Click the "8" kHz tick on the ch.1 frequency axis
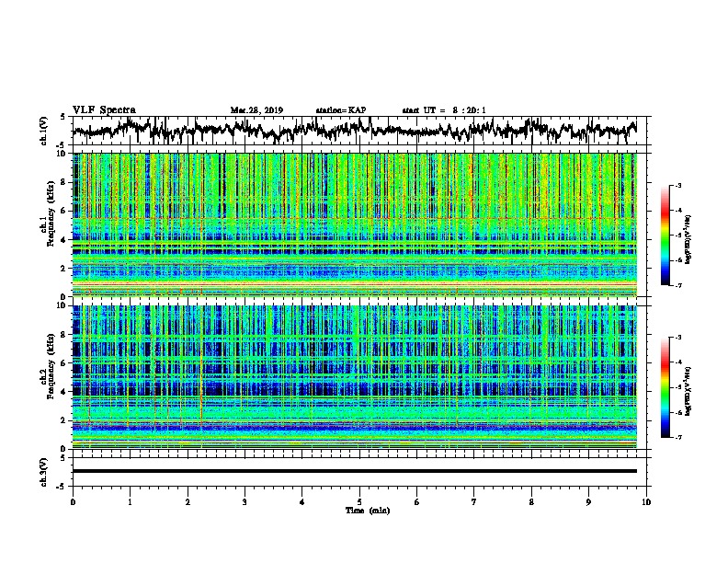Screen dimensions: 728x563 (63, 182)
